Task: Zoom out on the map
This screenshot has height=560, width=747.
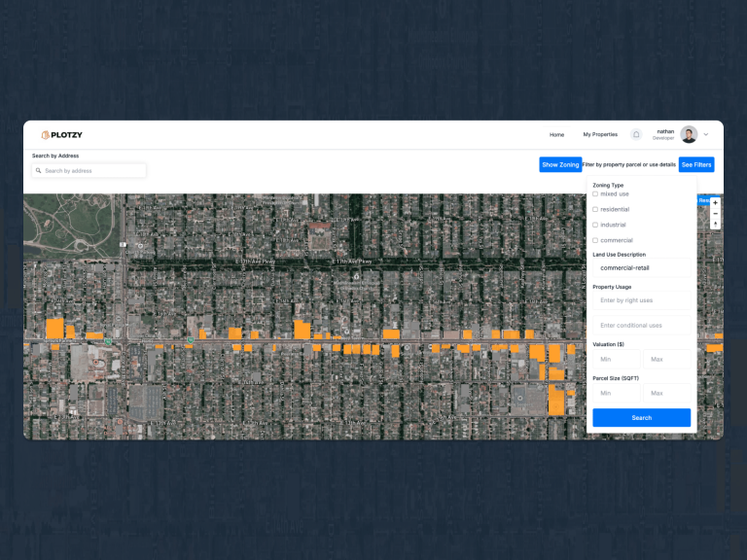Action: click(716, 213)
